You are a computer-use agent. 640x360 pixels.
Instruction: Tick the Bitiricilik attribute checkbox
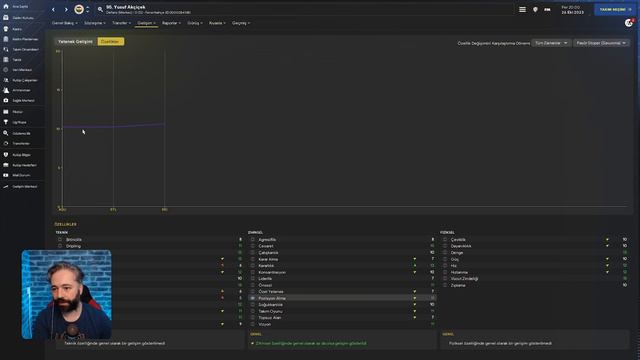[x=60, y=240]
